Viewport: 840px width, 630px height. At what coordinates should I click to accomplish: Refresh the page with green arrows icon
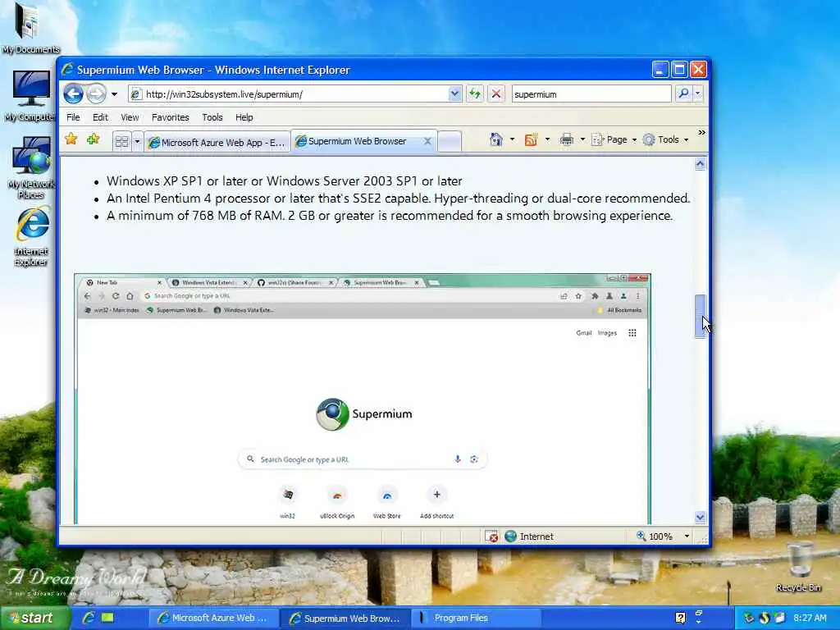coord(475,94)
